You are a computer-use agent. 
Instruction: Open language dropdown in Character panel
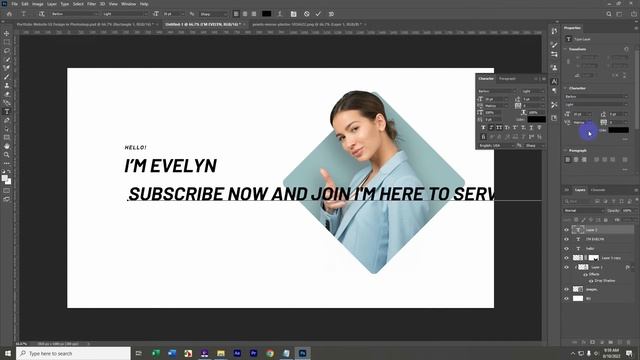496,145
